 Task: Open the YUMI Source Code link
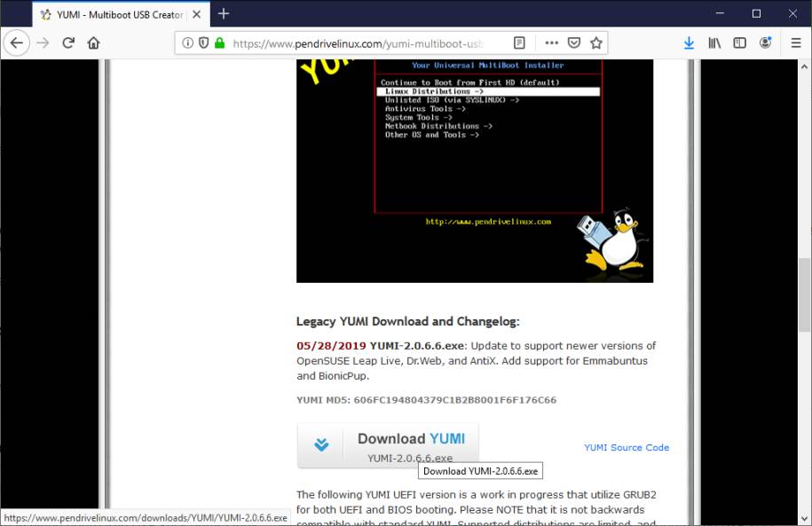(627, 448)
